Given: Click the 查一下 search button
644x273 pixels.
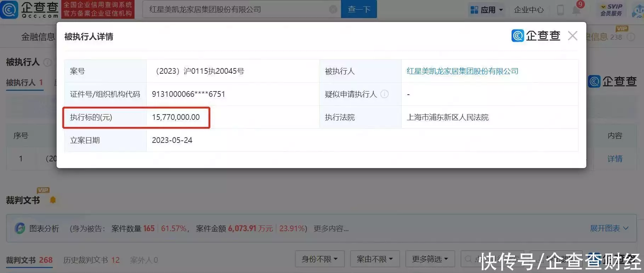Looking at the screenshot, I should tap(359, 9).
